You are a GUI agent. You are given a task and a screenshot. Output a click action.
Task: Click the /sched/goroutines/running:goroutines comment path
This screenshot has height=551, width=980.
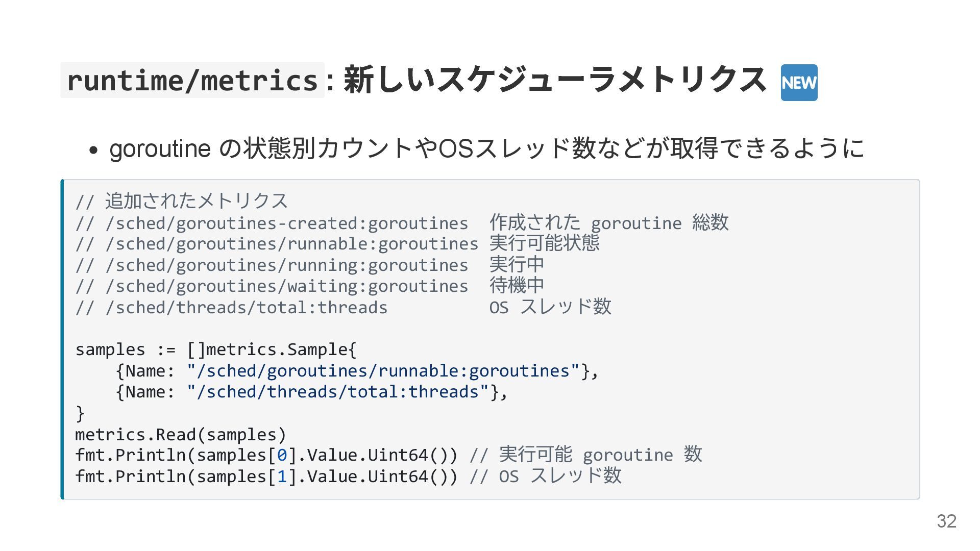tap(286, 265)
